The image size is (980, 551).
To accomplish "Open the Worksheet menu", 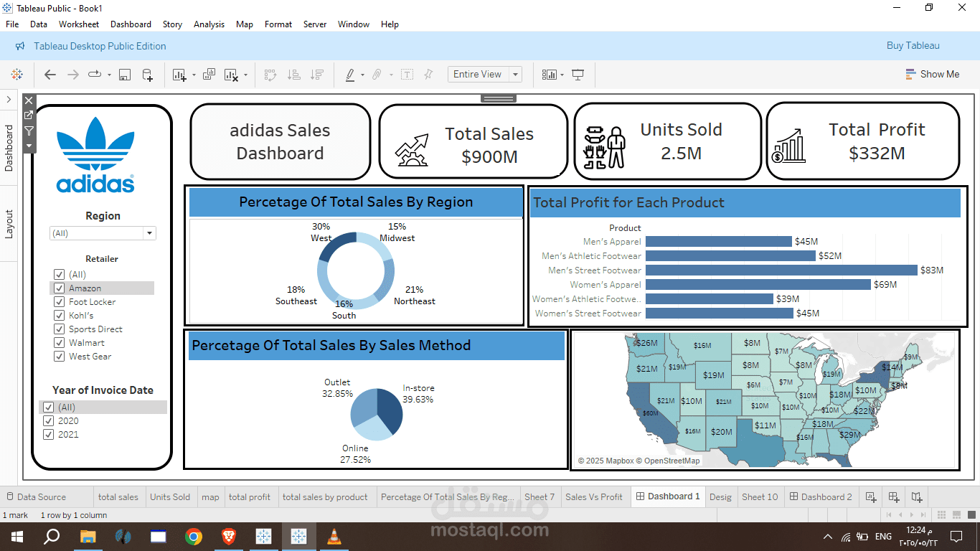I will (x=79, y=24).
